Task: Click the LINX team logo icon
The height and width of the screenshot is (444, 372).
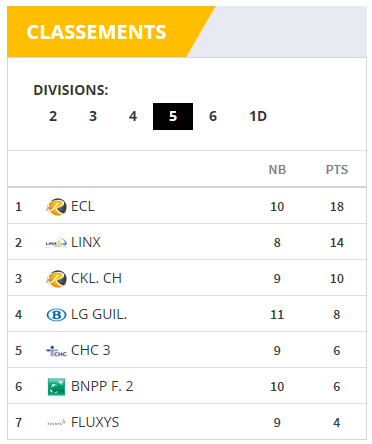Action: [x=56, y=243]
